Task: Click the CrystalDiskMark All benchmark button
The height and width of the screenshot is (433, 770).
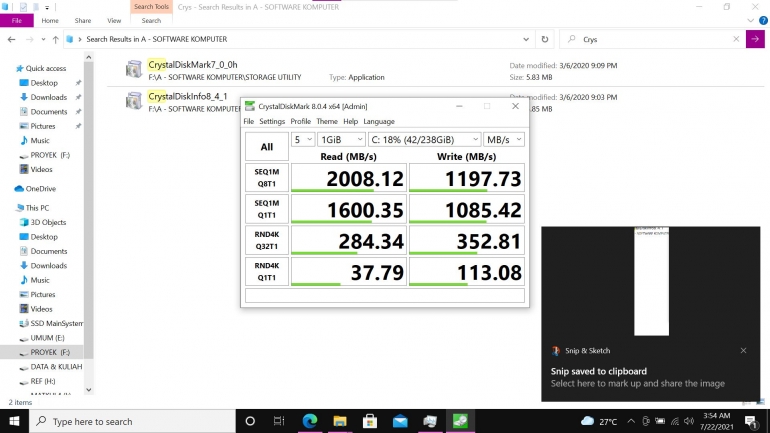Action: 267,147
